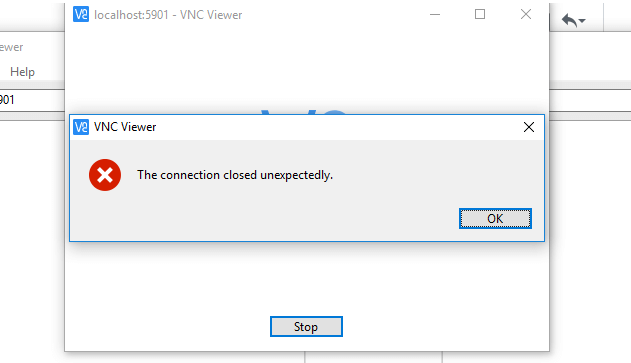Click OK to dismiss the error dialog
Image resolution: width=631 pixels, height=363 pixels.
click(495, 219)
